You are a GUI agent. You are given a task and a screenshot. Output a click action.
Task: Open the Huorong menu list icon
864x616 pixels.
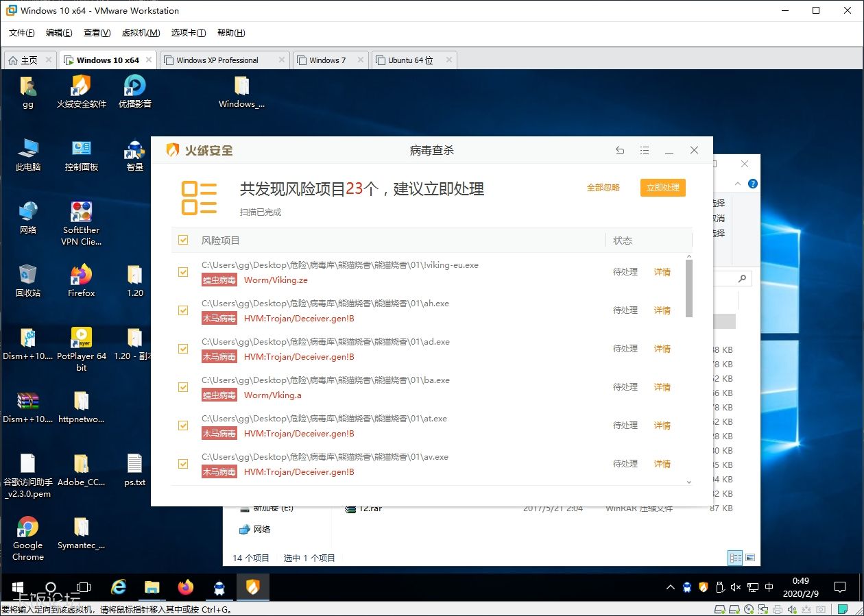point(645,151)
